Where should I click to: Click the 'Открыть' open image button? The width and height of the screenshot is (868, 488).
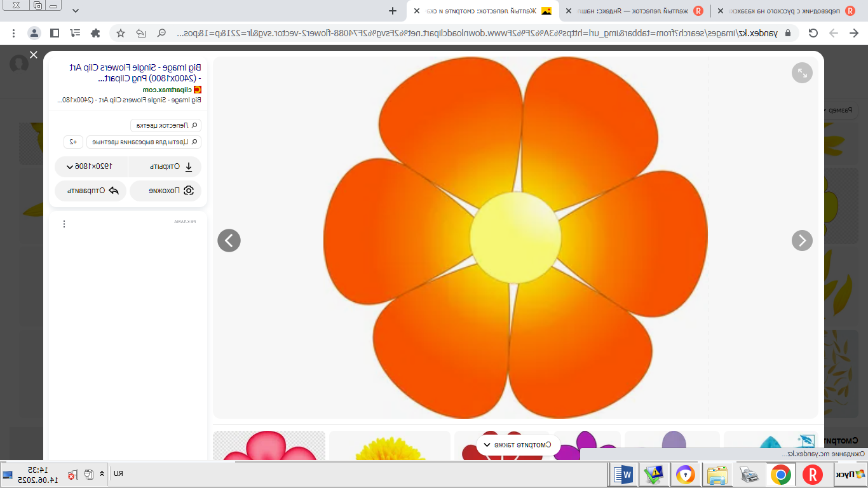click(165, 166)
